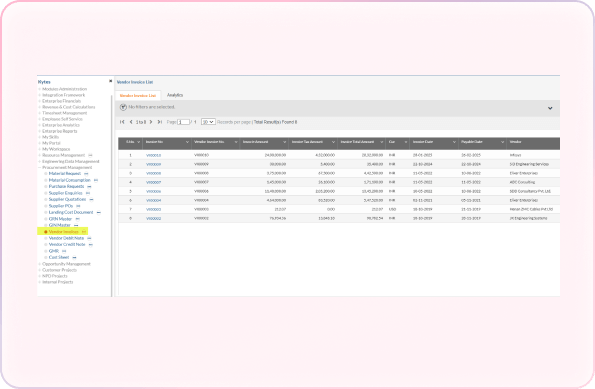Open the invoice number link in row 8
The image size is (595, 389).
153,219
